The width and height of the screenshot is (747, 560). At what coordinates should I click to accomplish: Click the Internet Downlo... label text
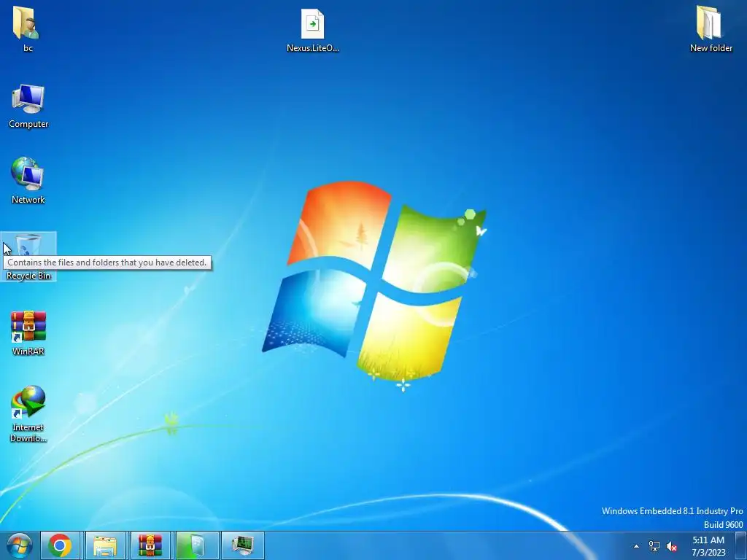pos(28,433)
